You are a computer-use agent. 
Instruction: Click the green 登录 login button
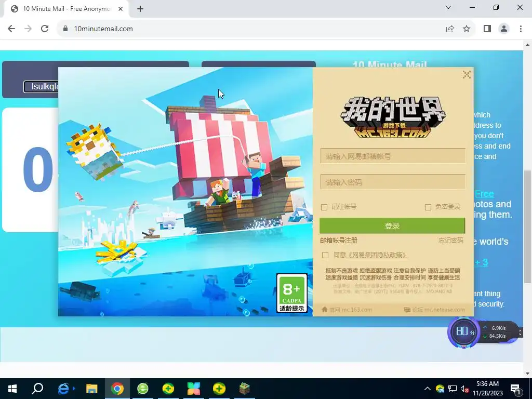pos(392,225)
